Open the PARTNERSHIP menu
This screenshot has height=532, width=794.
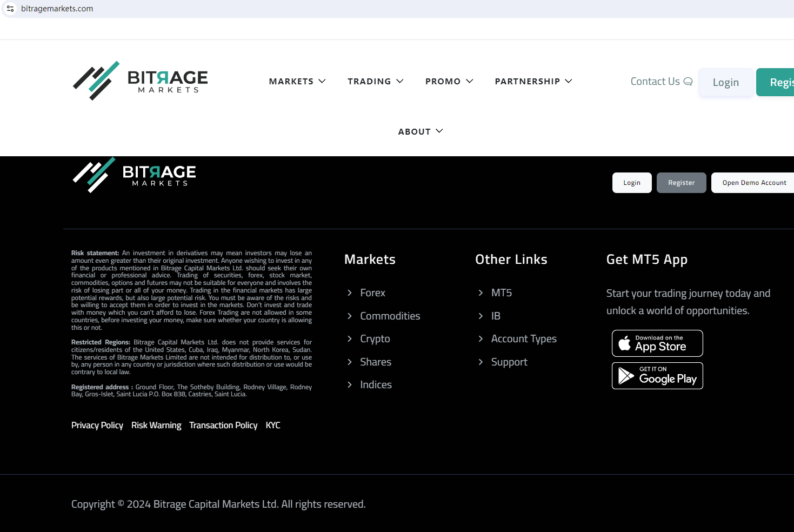tap(533, 82)
